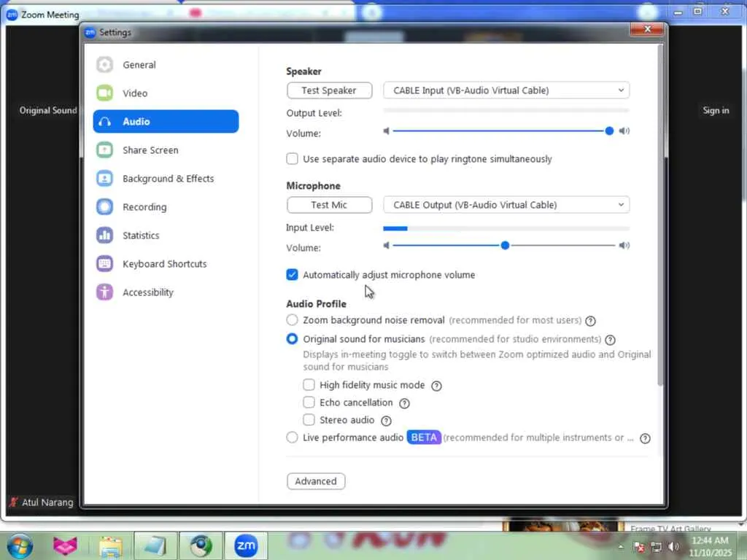The image size is (747, 560).
Task: Click help icon next to High fidelity music mode
Action: [436, 386]
